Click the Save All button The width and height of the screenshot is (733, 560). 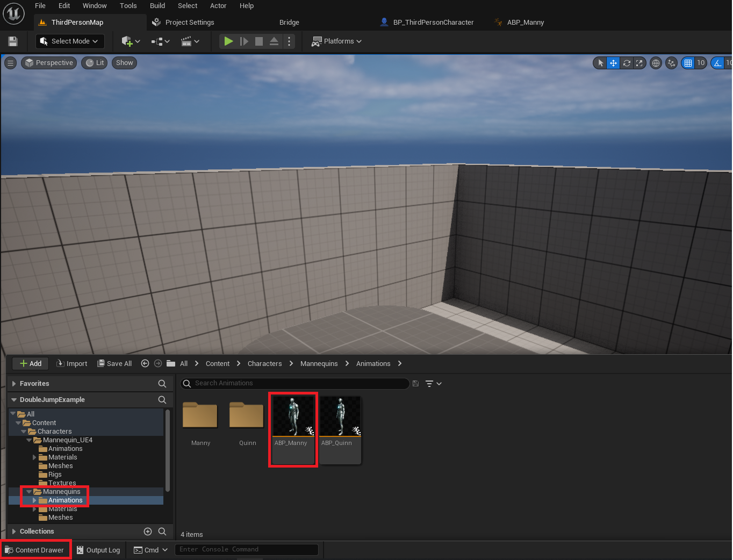coord(114,363)
